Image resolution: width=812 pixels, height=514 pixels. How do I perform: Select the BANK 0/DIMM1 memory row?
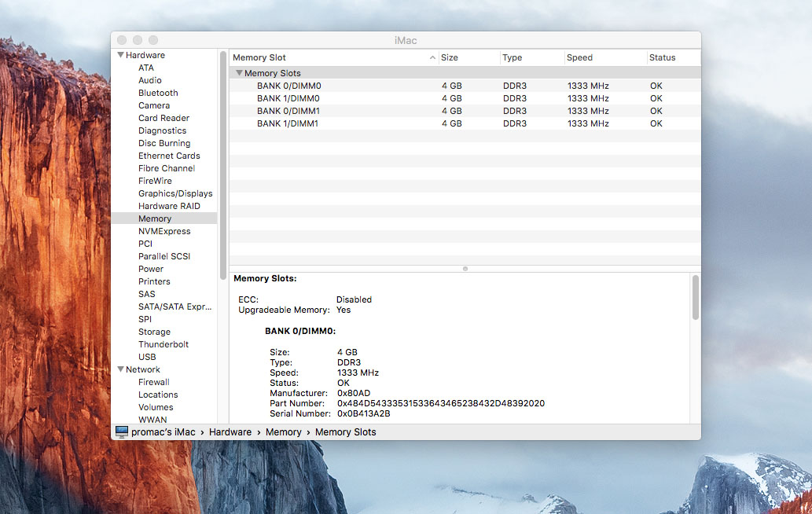288,111
